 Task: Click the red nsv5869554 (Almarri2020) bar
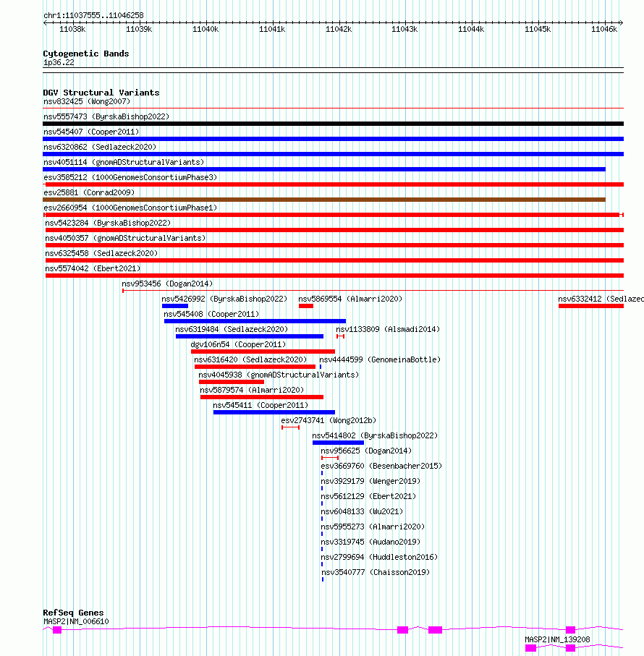[x=306, y=306]
